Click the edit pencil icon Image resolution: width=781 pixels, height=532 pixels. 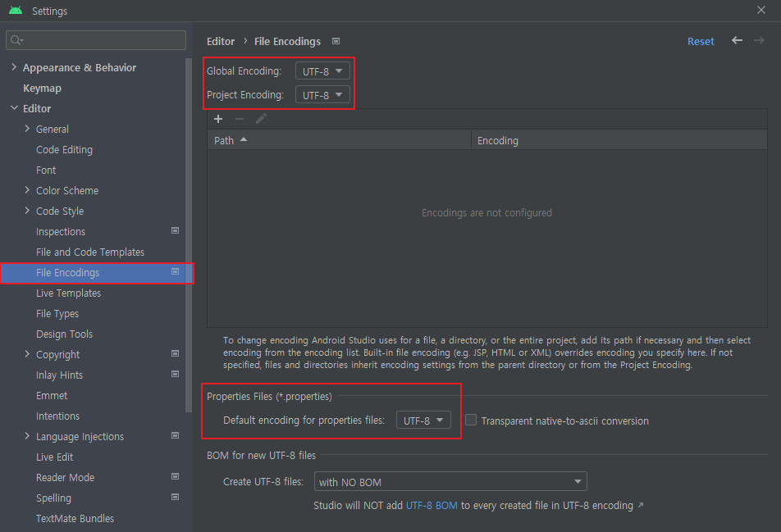coord(261,119)
